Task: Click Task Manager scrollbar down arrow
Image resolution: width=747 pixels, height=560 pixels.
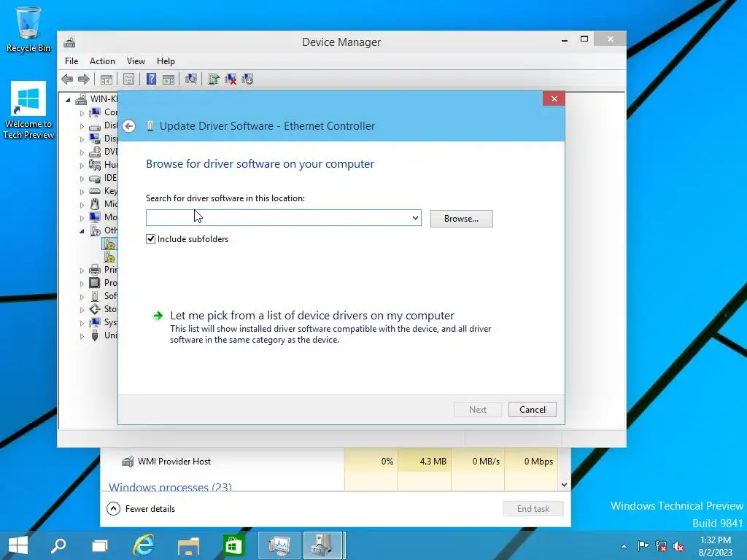Action: point(564,485)
